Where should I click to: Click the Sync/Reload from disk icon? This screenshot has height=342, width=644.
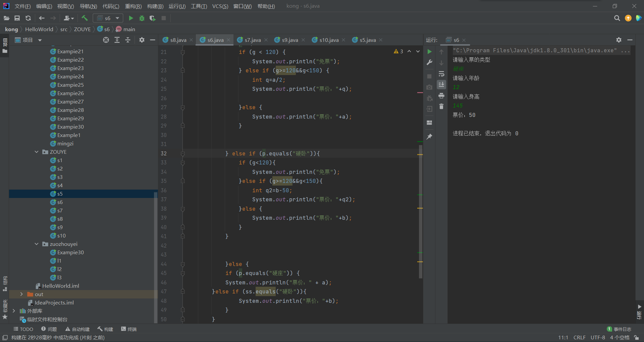[28, 18]
